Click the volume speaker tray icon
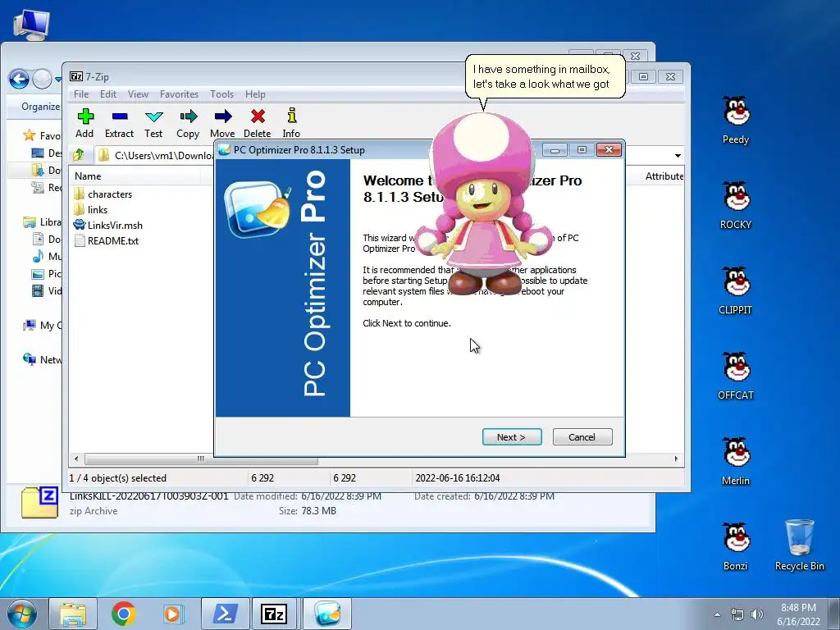 click(757, 614)
